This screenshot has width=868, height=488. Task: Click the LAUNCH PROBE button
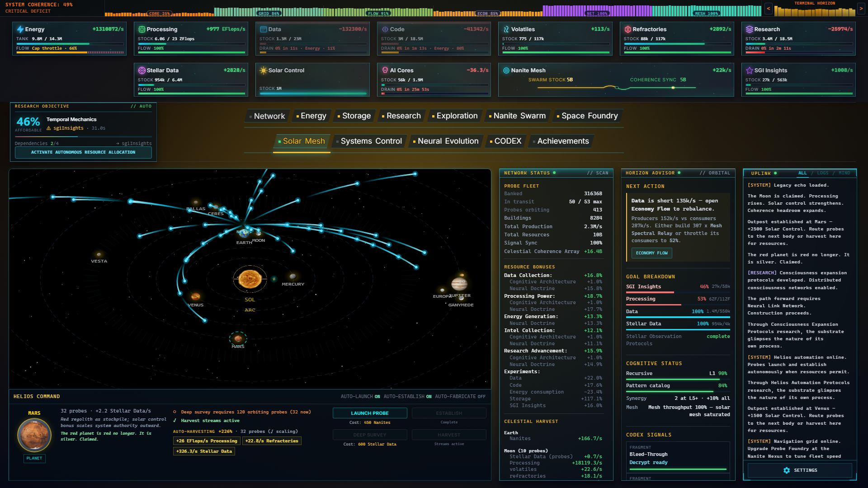coord(370,413)
